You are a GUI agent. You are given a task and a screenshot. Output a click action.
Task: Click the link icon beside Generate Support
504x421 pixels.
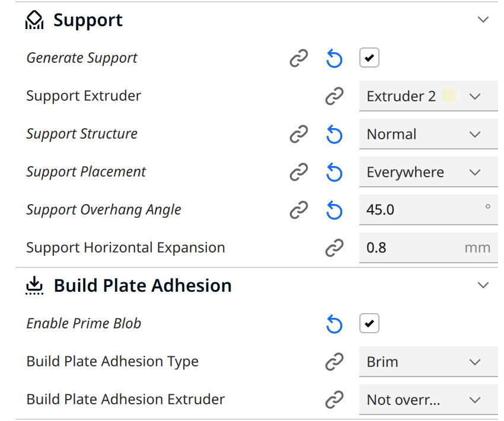(299, 58)
